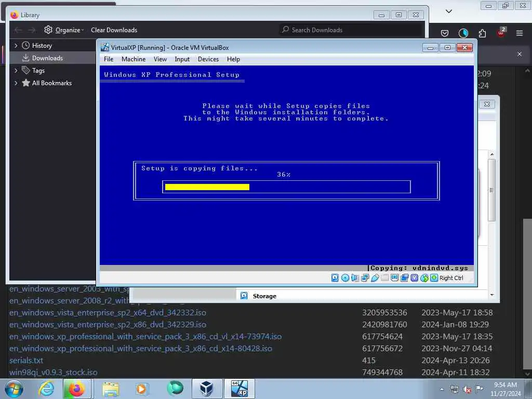Screen dimensions: 532x399
Task: Open the File menu in VirtualBox
Action: [x=109, y=59]
